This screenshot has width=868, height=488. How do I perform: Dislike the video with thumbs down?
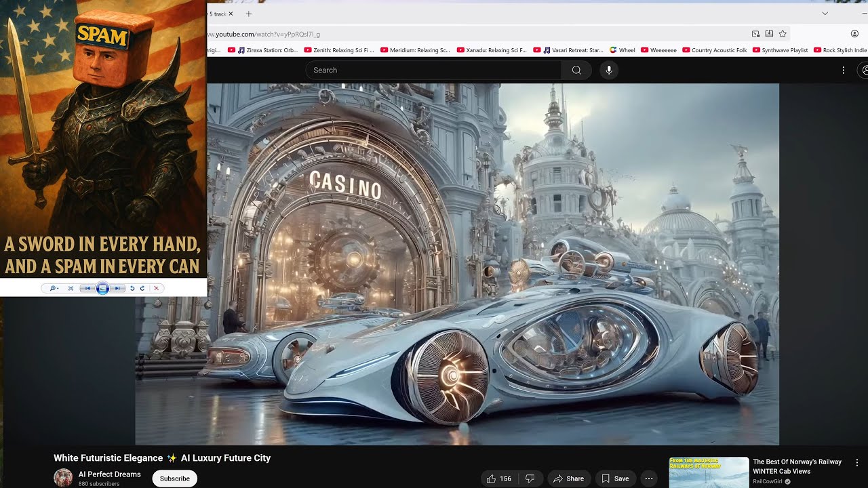[x=530, y=479]
